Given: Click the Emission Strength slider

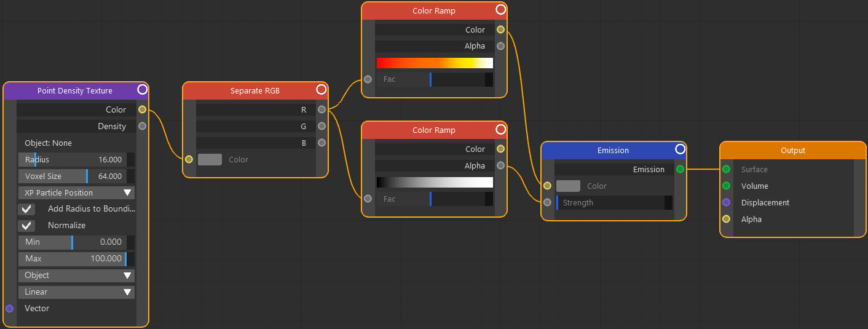Looking at the screenshot, I should 614,202.
